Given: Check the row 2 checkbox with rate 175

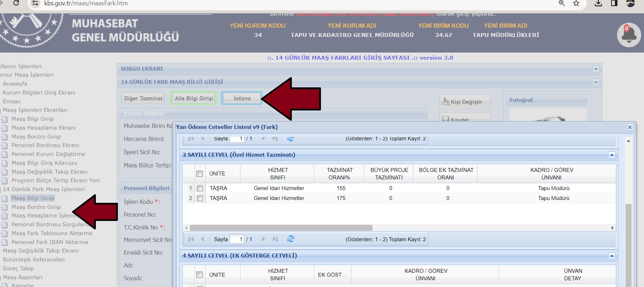Looking at the screenshot, I should 200,198.
